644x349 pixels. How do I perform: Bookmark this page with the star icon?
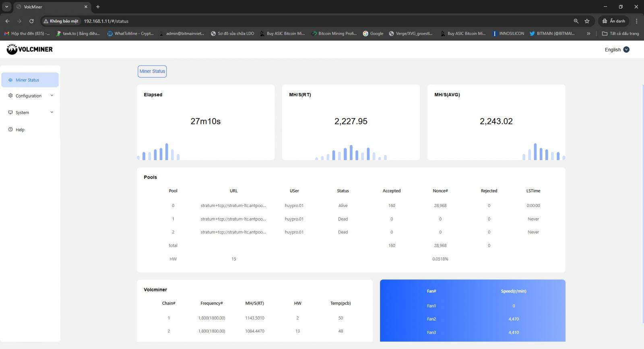tap(587, 21)
